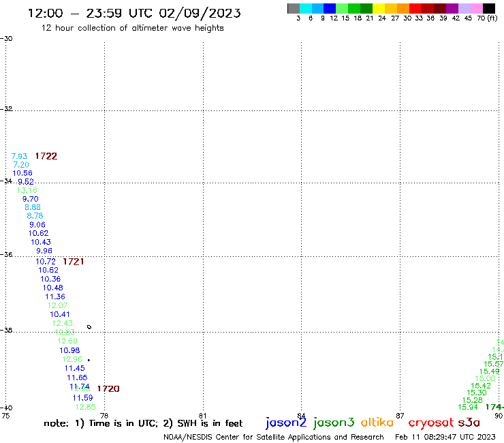Select the green 13.16 wave height value
Screen dimensions: 504x443
(27, 190)
